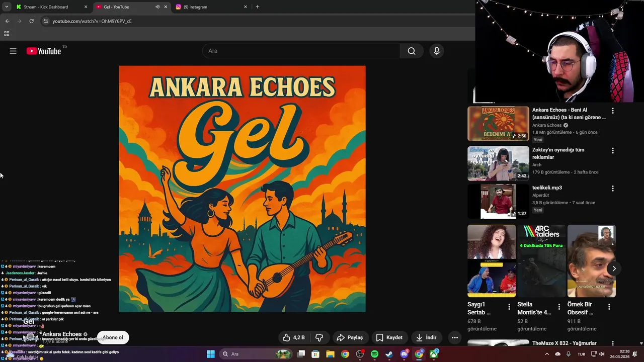The width and height of the screenshot is (644, 362).
Task: Open Zoktay reklamlar video thumbnail
Action: [x=498, y=163]
